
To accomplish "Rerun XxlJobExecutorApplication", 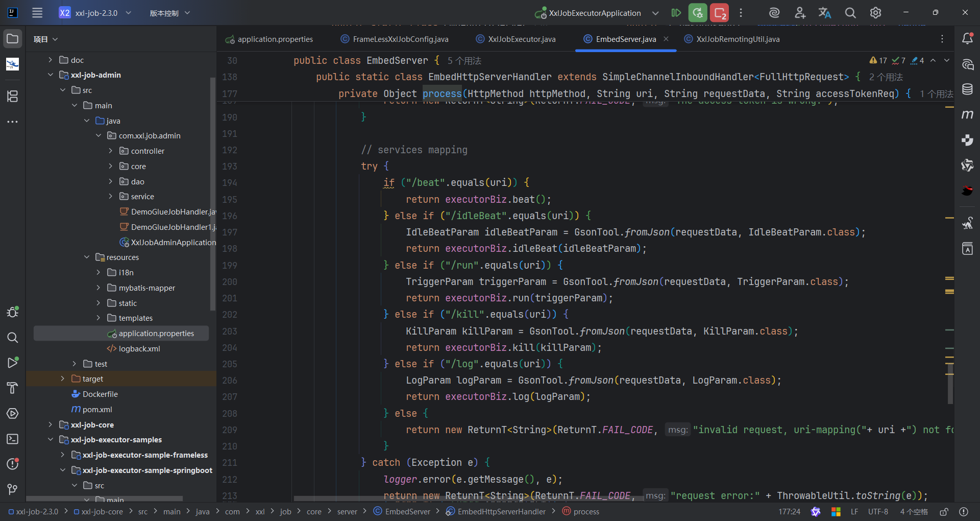I will pyautogui.click(x=698, y=13).
